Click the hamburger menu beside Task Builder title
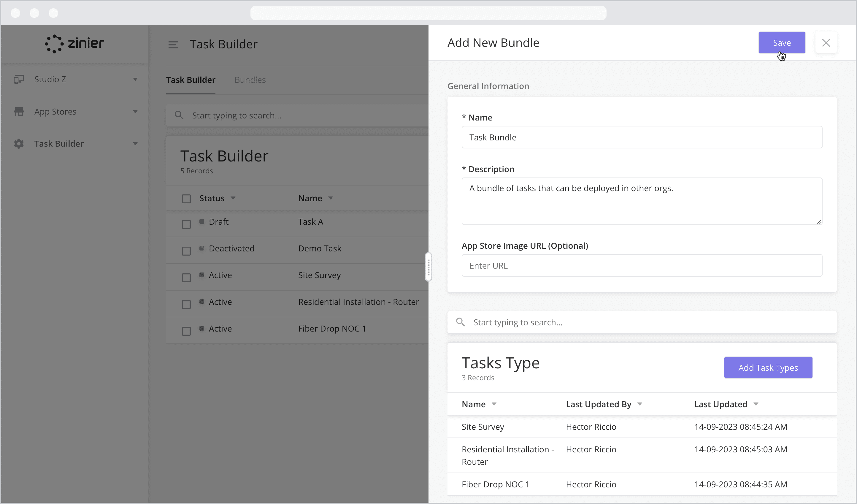The image size is (857, 504). [x=173, y=44]
